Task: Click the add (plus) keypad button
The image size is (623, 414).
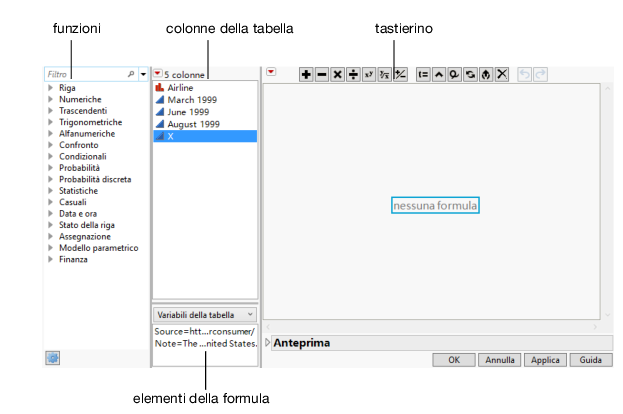Action: pyautogui.click(x=306, y=74)
